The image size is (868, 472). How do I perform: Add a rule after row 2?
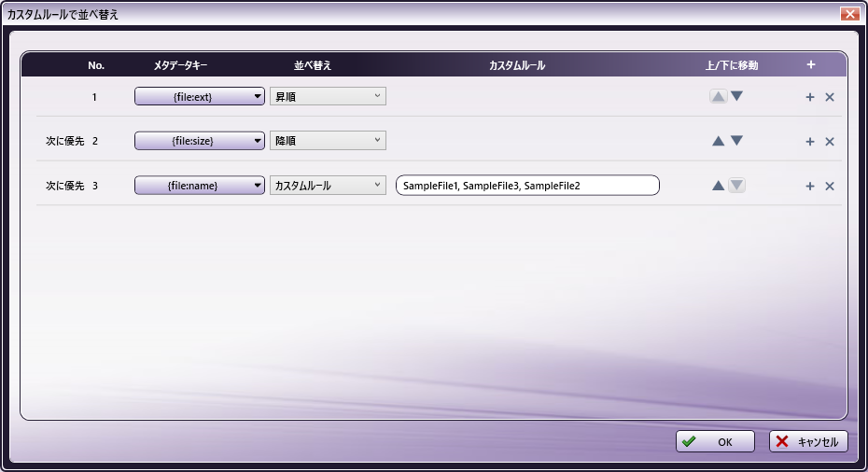[x=810, y=142]
